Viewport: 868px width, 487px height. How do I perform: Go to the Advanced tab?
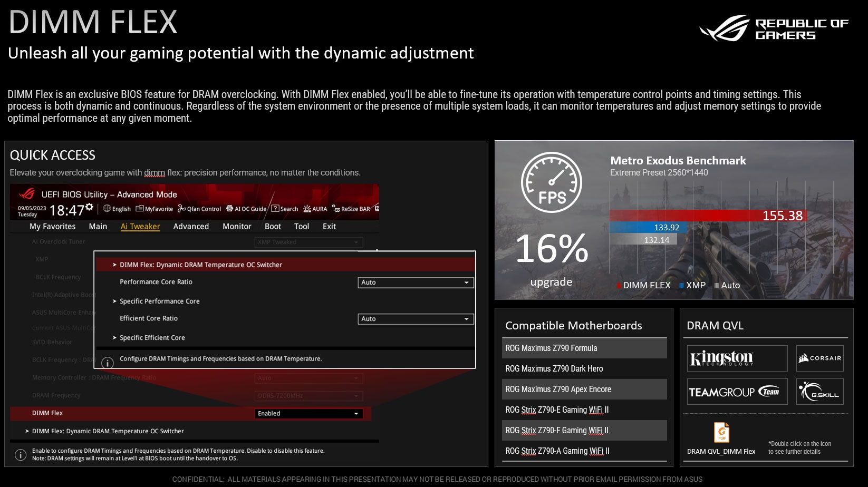[191, 226]
